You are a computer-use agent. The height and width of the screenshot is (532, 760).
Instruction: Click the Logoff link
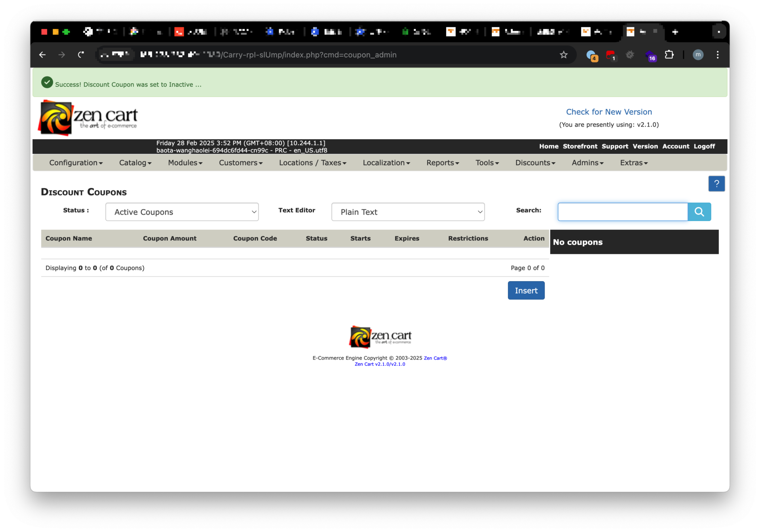704,146
